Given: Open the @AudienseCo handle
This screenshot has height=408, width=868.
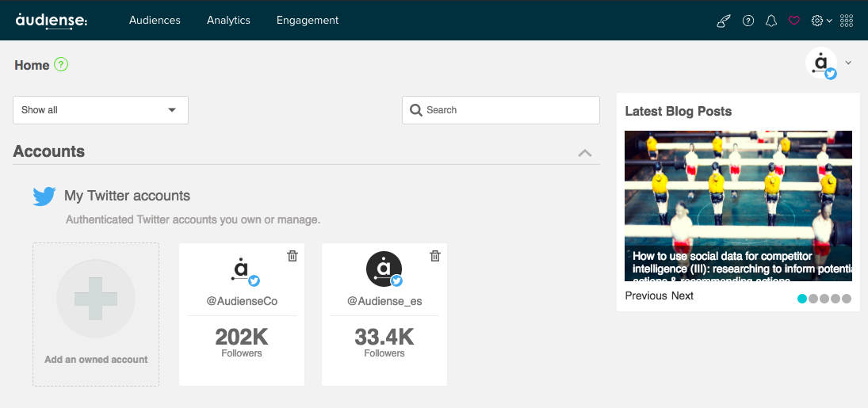Looking at the screenshot, I should pyautogui.click(x=242, y=301).
